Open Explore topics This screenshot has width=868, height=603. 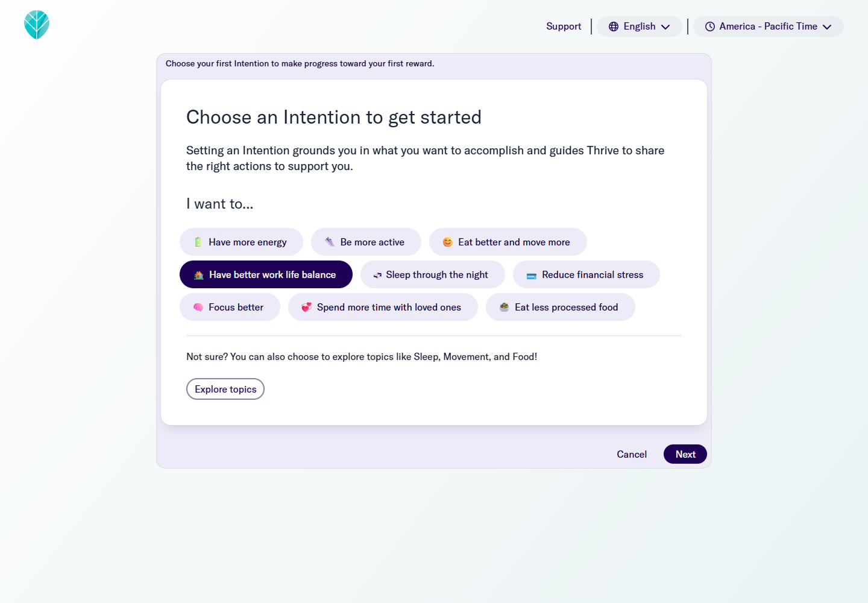point(225,389)
